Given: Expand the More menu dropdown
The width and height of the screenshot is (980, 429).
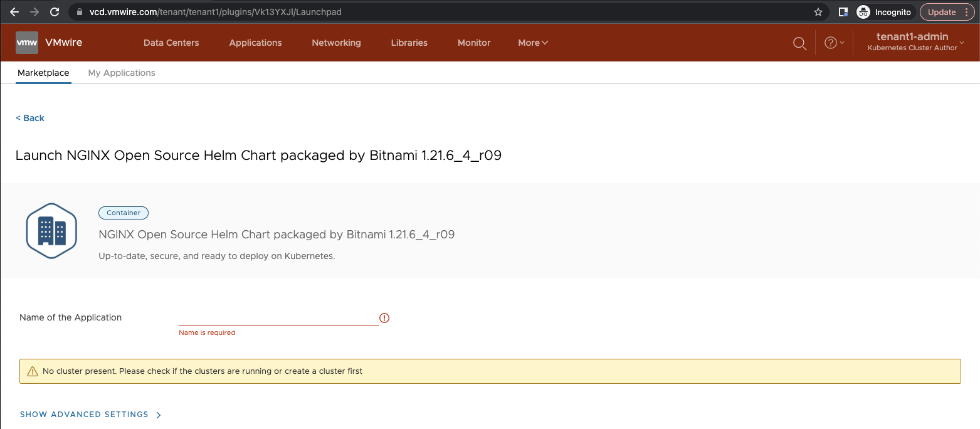Looking at the screenshot, I should 533,43.
